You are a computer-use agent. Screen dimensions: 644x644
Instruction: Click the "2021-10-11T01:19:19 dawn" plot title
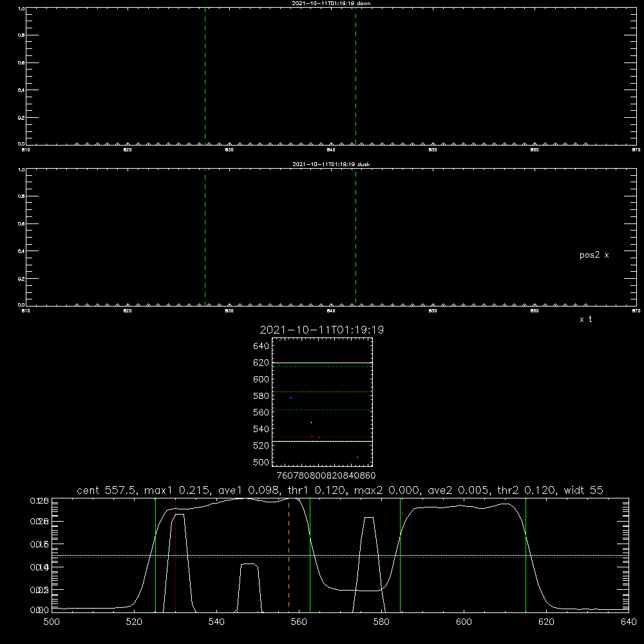tap(331, 3)
